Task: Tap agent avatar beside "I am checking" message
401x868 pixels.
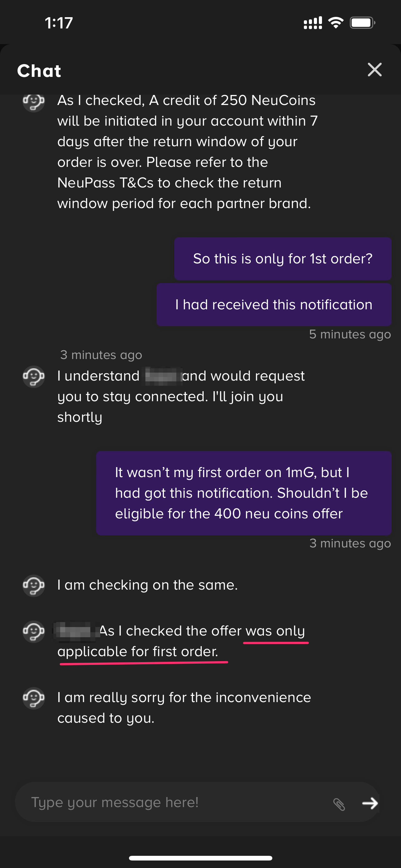Action: (x=33, y=585)
